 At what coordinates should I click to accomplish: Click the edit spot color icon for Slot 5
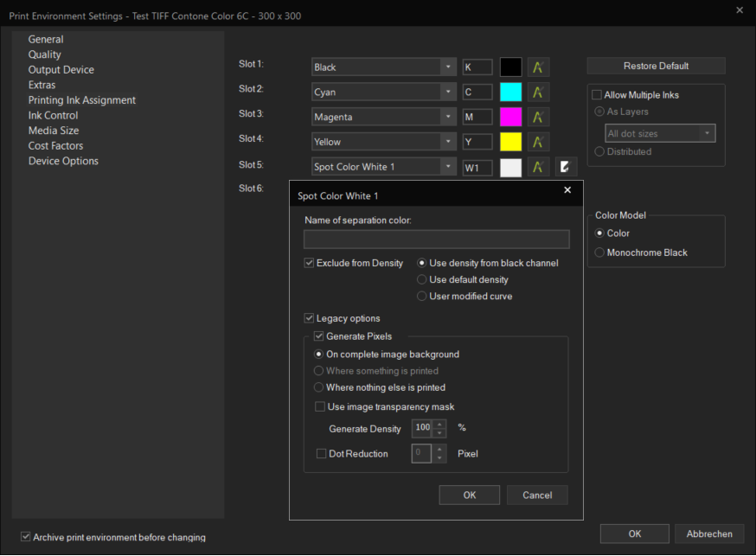(x=565, y=167)
